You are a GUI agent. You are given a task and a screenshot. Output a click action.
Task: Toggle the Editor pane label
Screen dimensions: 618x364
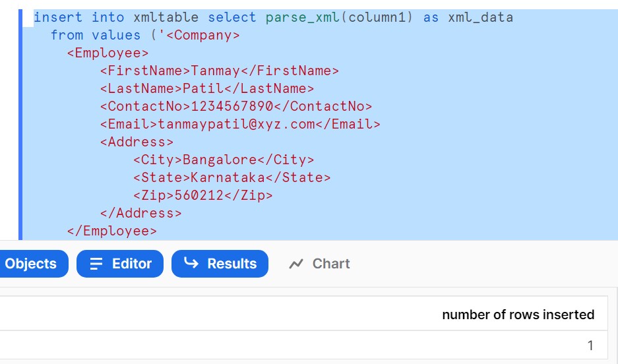[132, 264]
